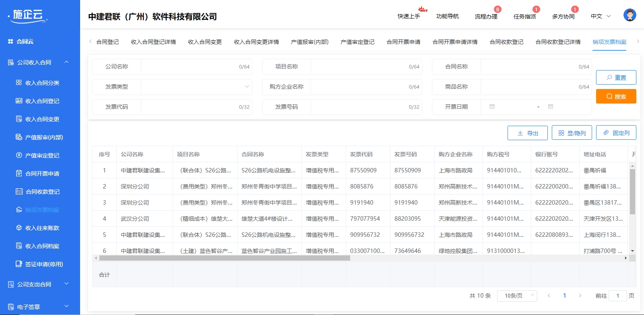Image resolution: width=644 pixels, height=315 pixels.
Task: Open 快速上手 quick start link
Action: 409,16
